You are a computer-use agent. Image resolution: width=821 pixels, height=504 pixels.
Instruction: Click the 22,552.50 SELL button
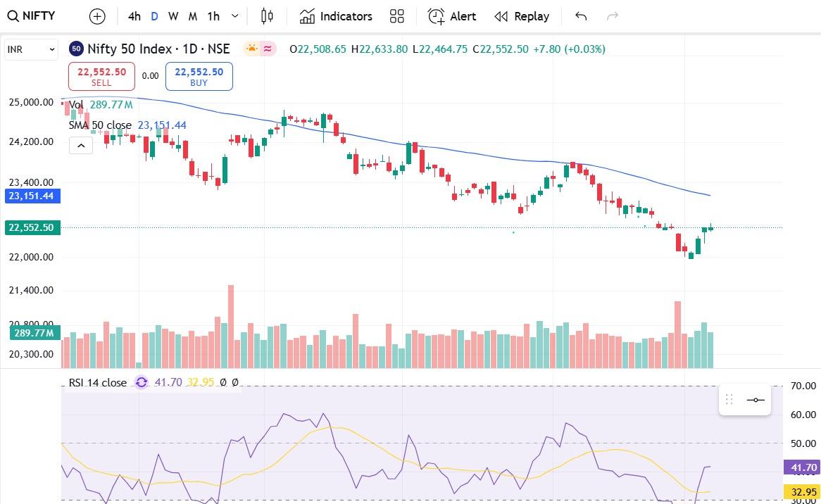point(101,77)
